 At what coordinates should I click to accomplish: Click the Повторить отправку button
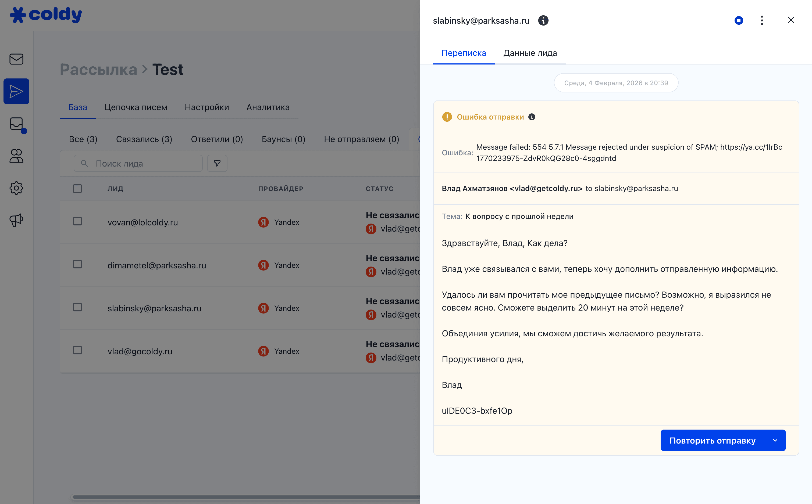tap(712, 440)
